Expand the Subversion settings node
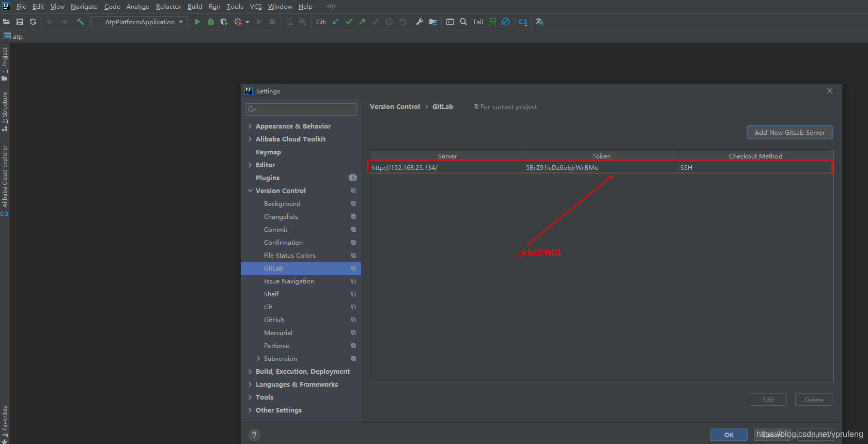Image resolution: width=868 pixels, height=444 pixels. click(x=258, y=358)
